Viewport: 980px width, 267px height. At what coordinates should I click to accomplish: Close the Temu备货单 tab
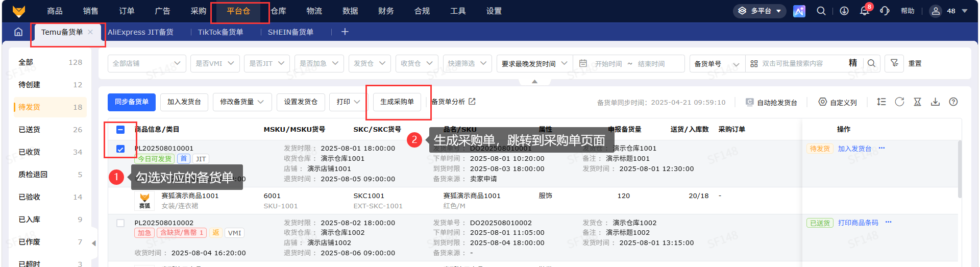[90, 32]
